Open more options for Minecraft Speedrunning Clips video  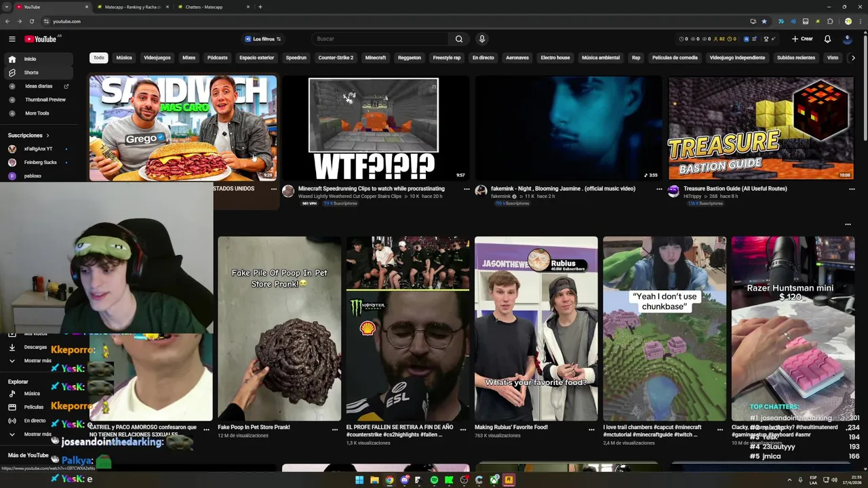click(x=467, y=189)
